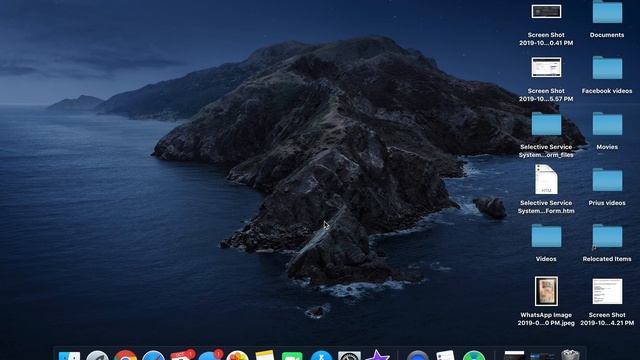Select the WhatsApp Image 2019-0...0 PM.jpeg file

coord(546,291)
